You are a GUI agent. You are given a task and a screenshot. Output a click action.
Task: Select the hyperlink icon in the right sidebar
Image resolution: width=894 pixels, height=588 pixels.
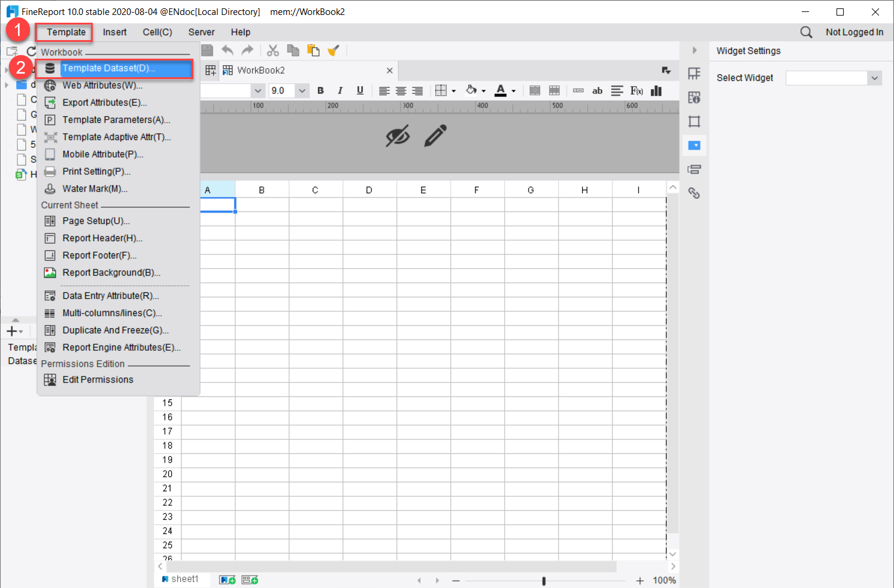coord(694,193)
